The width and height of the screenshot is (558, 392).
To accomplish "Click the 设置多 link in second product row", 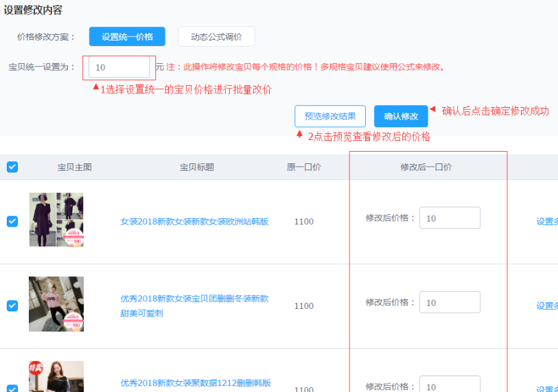I will pos(546,306).
